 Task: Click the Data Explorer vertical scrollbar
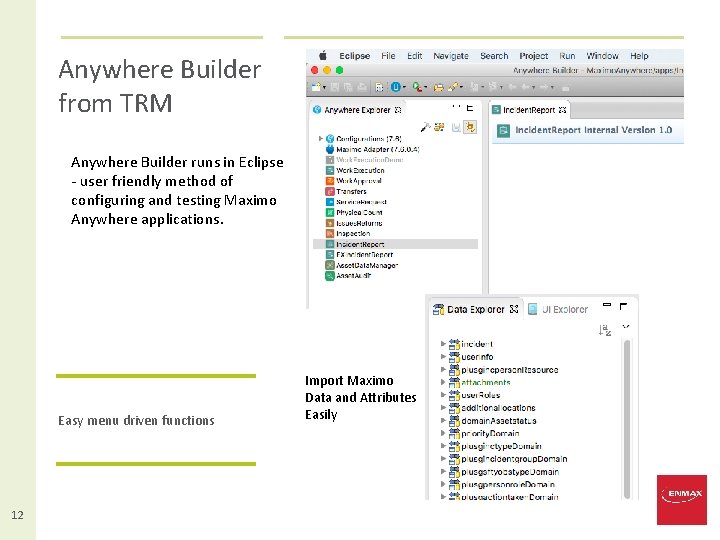point(627,419)
